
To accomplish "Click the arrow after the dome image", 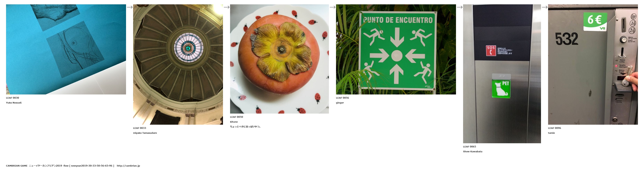I will pos(226,7).
